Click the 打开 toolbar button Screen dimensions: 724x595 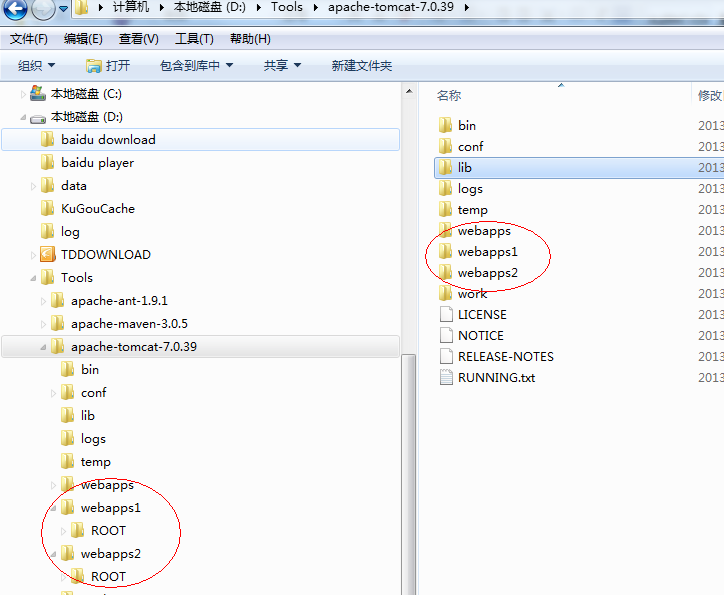point(108,66)
